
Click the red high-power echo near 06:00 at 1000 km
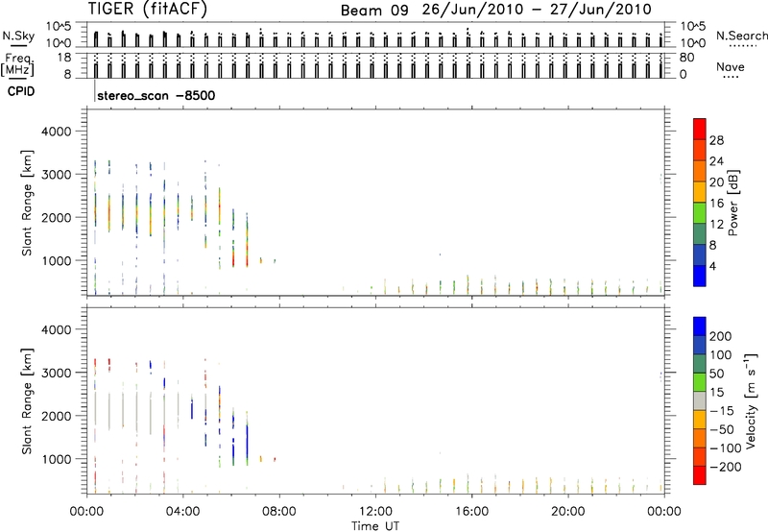tap(233, 258)
